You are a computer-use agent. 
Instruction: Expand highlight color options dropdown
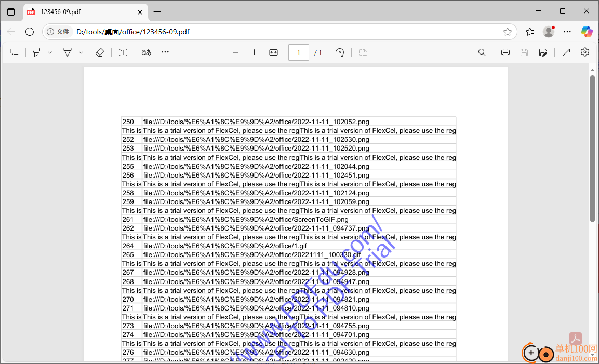click(50, 53)
